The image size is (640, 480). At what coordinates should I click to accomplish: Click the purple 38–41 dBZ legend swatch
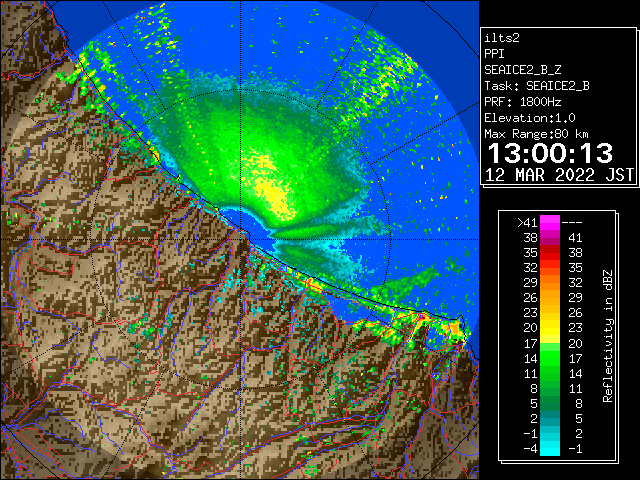pos(550,238)
